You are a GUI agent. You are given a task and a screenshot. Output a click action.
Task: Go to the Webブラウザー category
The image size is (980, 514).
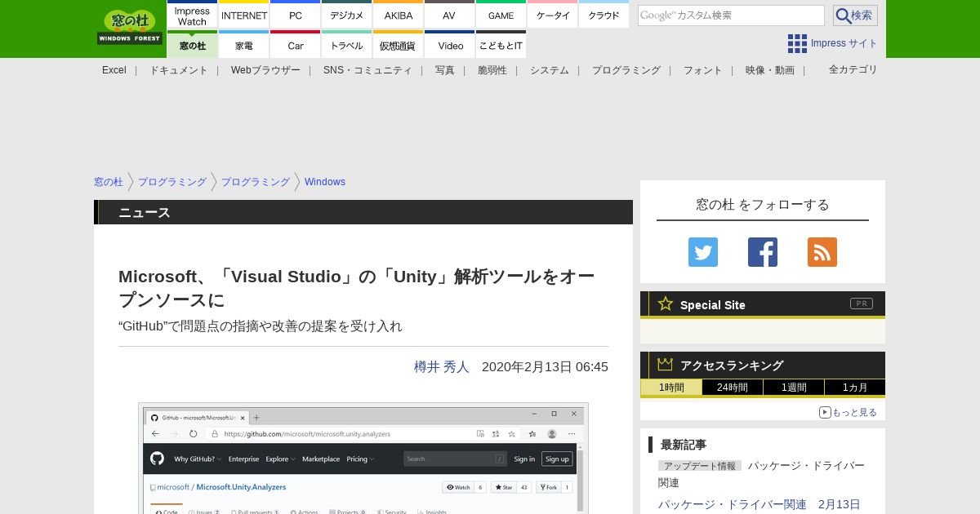[x=265, y=70]
